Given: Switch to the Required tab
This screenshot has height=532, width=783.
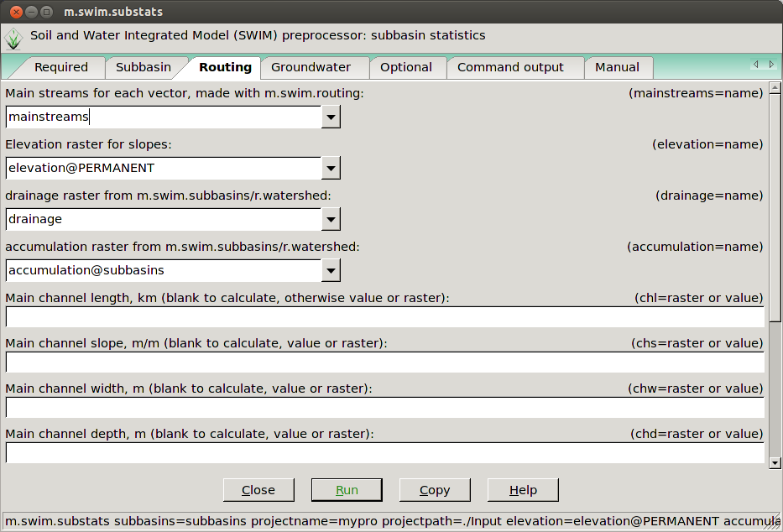Looking at the screenshot, I should tap(60, 67).
